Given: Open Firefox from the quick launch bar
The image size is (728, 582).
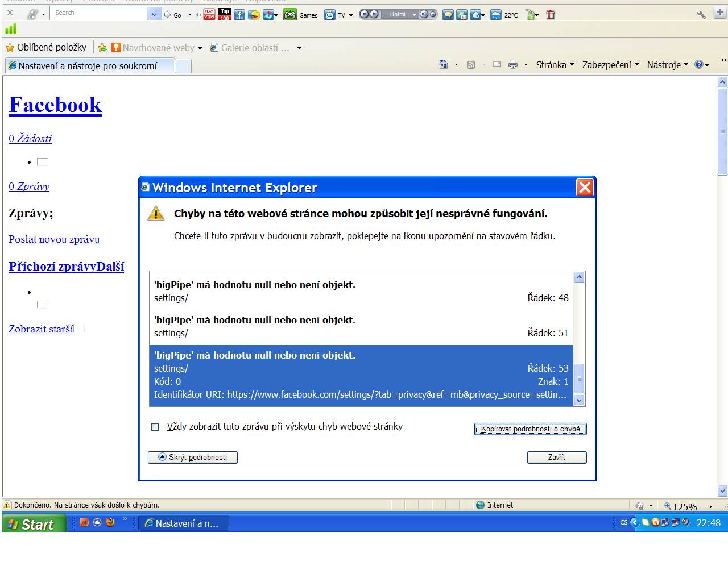Looking at the screenshot, I should tap(111, 522).
